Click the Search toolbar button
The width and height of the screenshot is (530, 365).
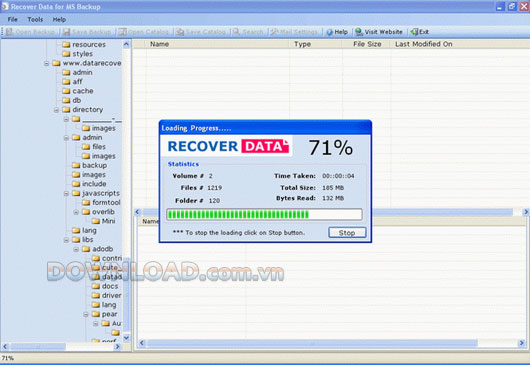248,32
